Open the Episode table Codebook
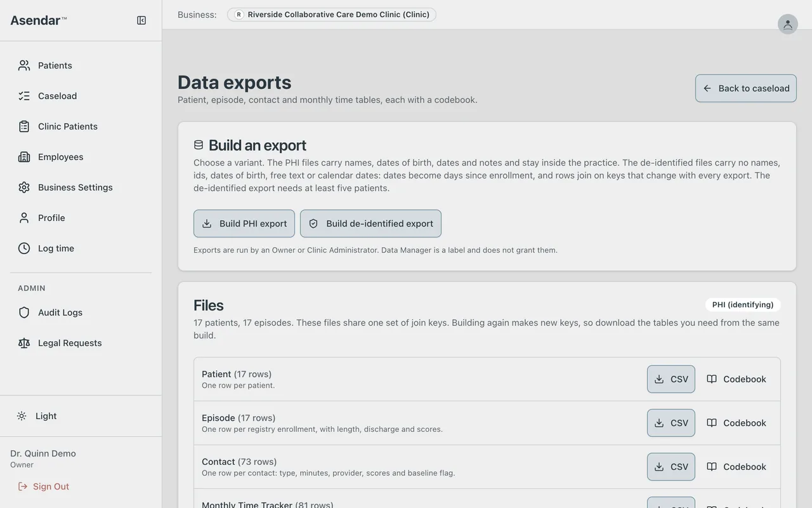 coord(737,423)
